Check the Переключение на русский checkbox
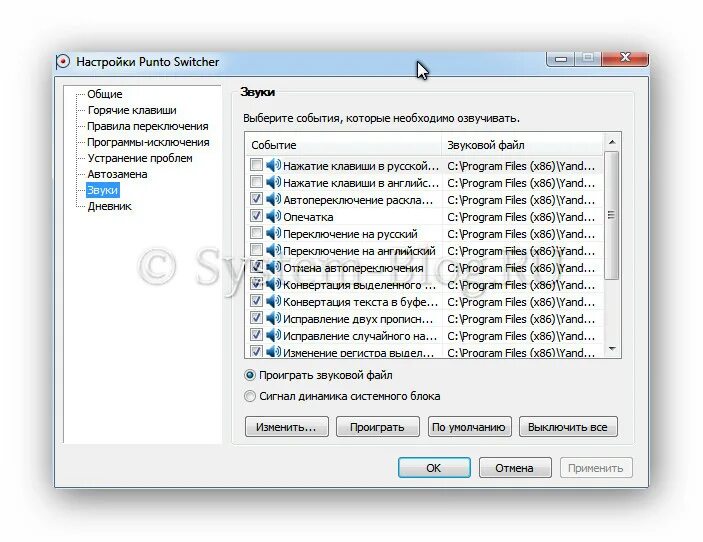The image size is (703, 542). [x=256, y=233]
